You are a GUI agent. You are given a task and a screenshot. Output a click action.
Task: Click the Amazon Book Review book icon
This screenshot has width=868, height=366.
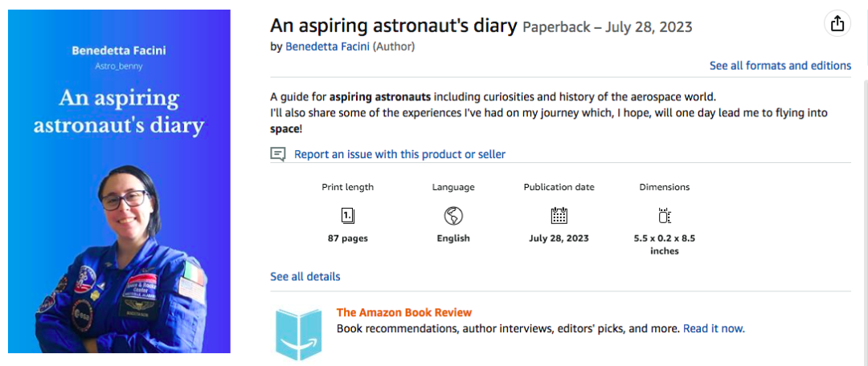click(298, 332)
